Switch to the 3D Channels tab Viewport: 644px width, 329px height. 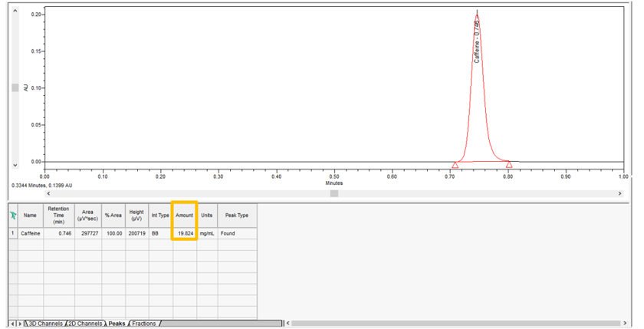coord(45,324)
